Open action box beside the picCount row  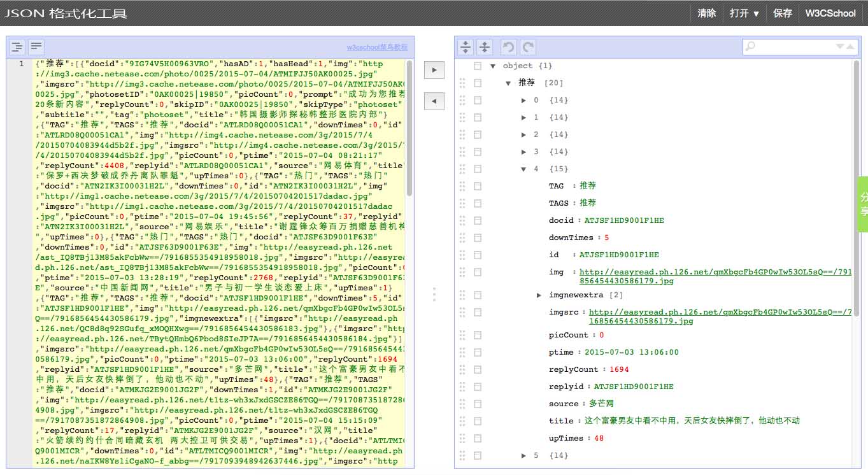[x=478, y=335]
